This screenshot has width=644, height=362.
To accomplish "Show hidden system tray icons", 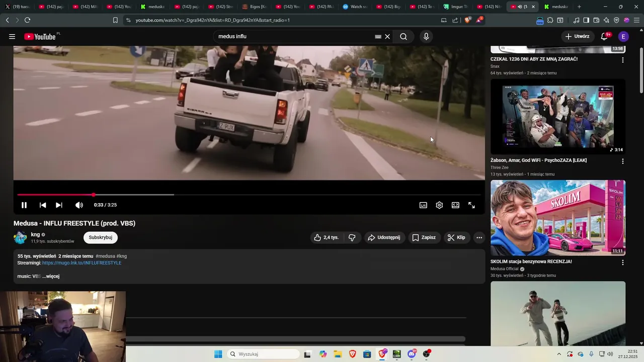I will click(x=558, y=354).
